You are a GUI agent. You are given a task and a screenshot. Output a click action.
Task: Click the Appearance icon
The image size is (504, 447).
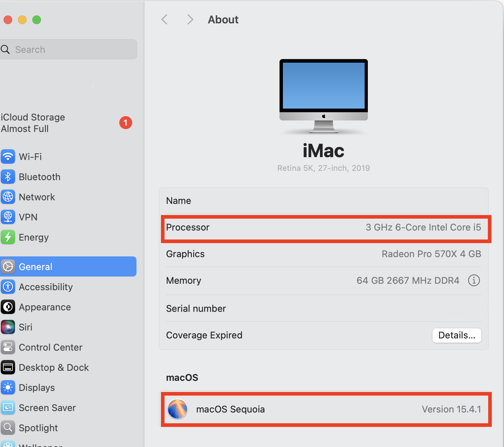[8, 307]
